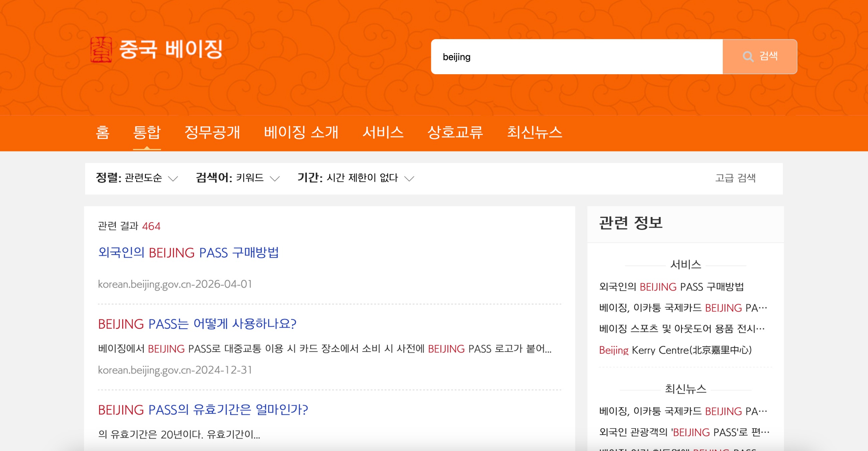Image resolution: width=868 pixels, height=451 pixels.
Task: Open 고급 검색 advanced search
Action: coord(735,178)
